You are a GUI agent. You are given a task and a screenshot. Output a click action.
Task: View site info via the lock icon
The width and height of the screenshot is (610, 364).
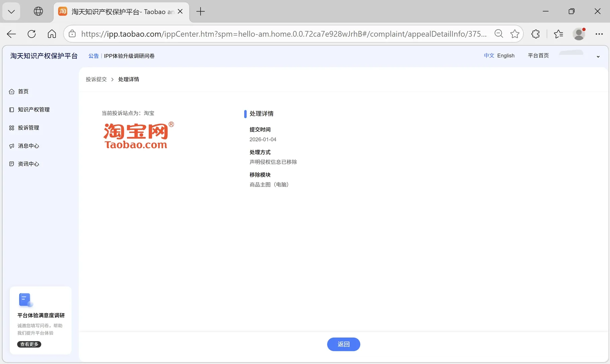pos(72,34)
